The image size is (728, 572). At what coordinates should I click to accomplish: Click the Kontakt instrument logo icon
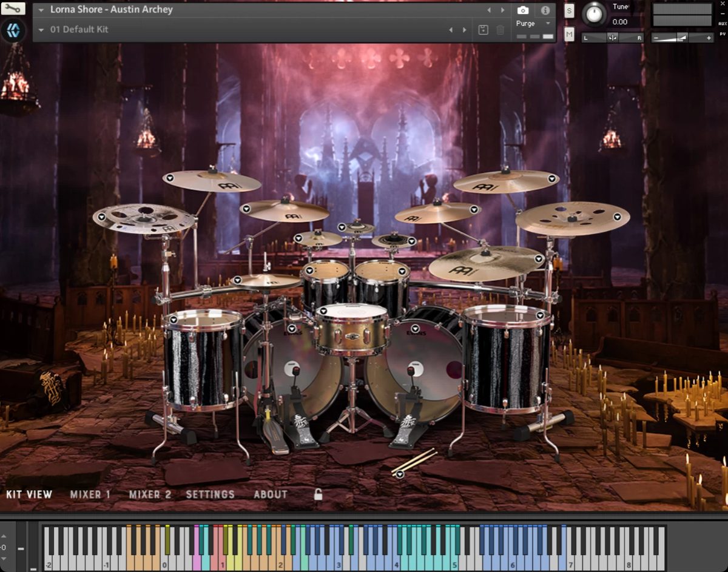click(x=13, y=30)
